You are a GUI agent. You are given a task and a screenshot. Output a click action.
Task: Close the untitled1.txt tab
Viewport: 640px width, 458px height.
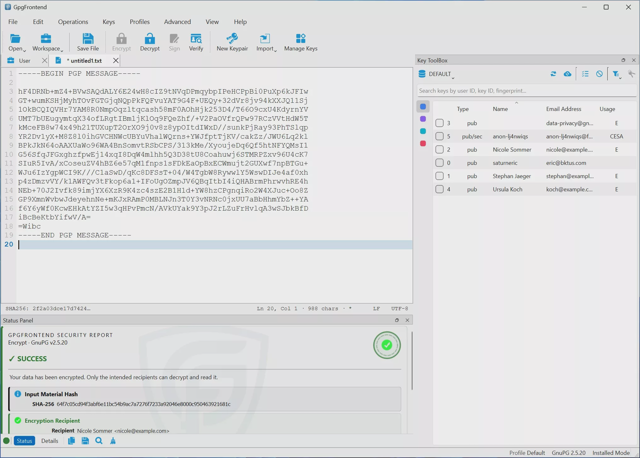[116, 60]
